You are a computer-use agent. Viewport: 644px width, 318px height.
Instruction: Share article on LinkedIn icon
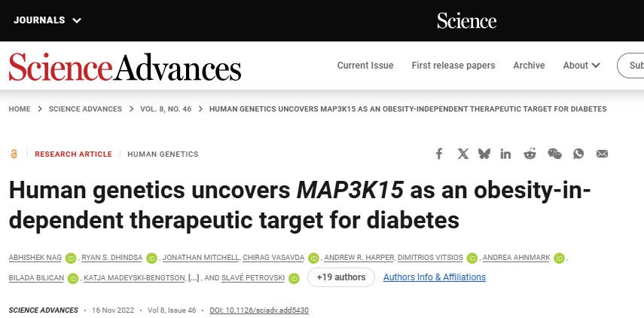coord(505,154)
